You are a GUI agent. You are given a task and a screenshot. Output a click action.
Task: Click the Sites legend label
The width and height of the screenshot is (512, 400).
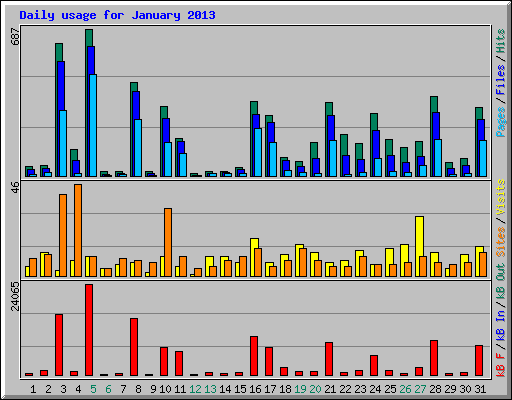click(x=501, y=242)
